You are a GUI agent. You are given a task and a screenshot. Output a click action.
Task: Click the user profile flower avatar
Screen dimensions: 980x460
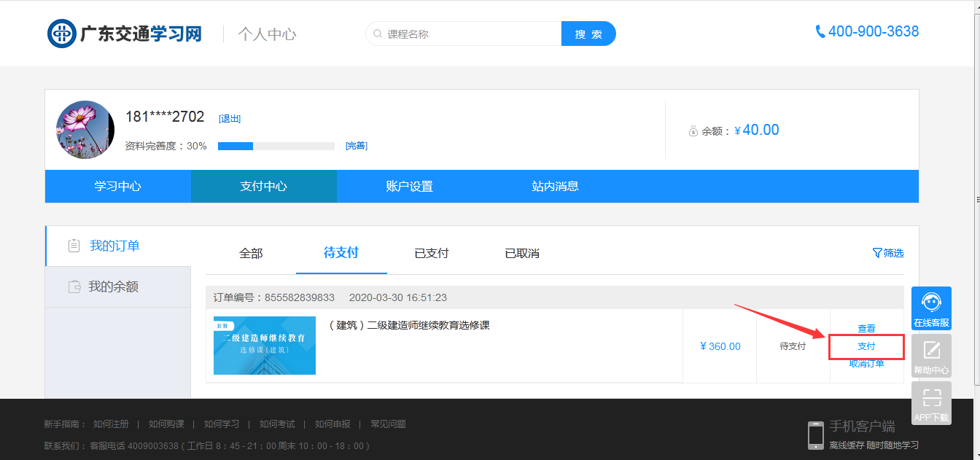pyautogui.click(x=85, y=130)
